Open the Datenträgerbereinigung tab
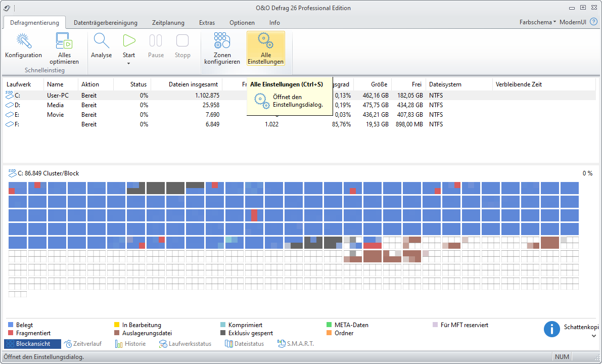The width and height of the screenshot is (602, 364). click(x=106, y=23)
